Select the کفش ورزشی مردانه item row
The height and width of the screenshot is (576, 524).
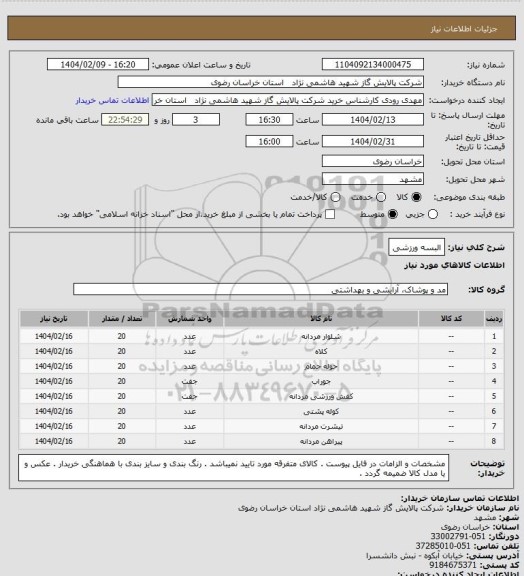click(x=262, y=396)
